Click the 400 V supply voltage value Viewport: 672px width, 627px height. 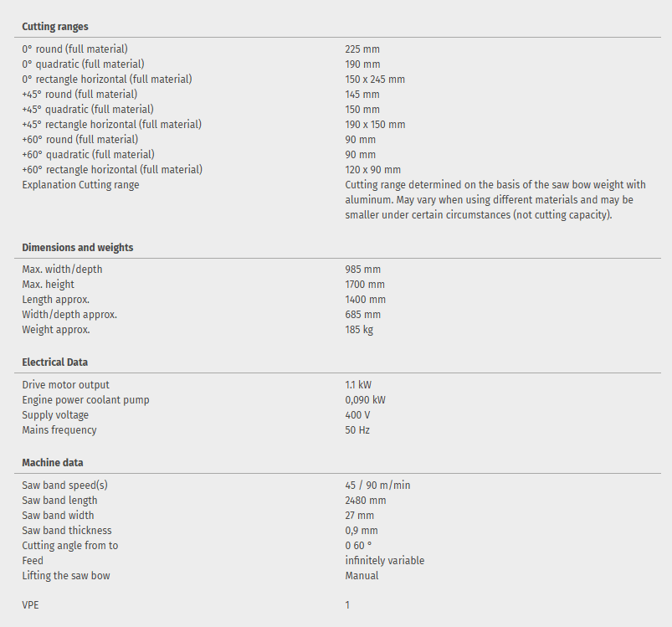point(357,415)
